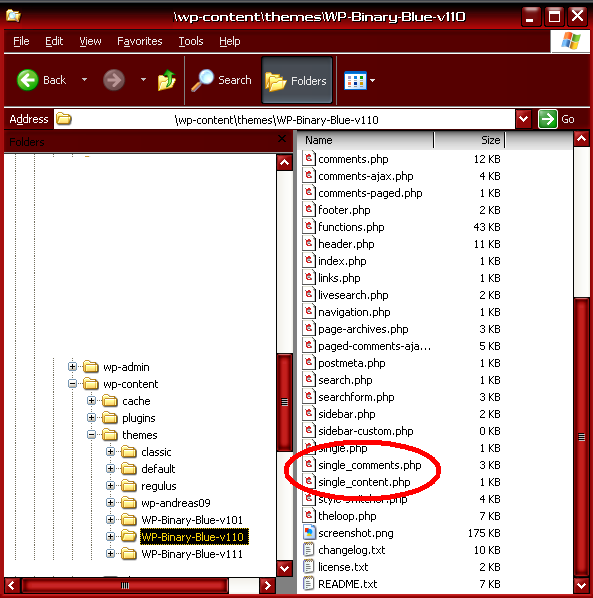Open the Back history dropdown arrow
Image resolution: width=593 pixels, height=598 pixels.
pyautogui.click(x=84, y=80)
